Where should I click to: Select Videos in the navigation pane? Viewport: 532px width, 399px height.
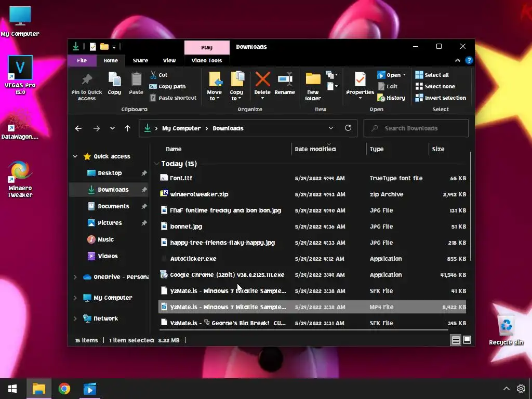click(x=108, y=256)
